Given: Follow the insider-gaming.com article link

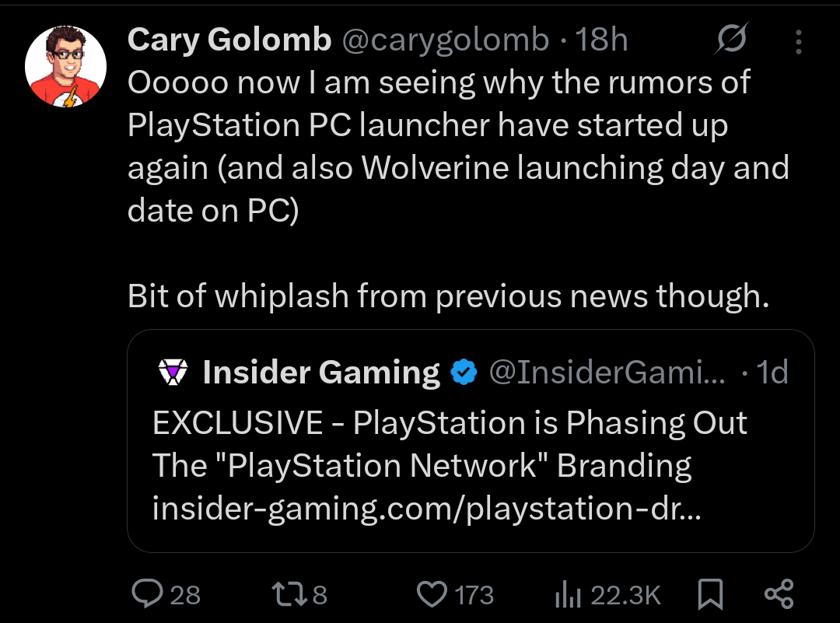Looking at the screenshot, I should (x=425, y=508).
